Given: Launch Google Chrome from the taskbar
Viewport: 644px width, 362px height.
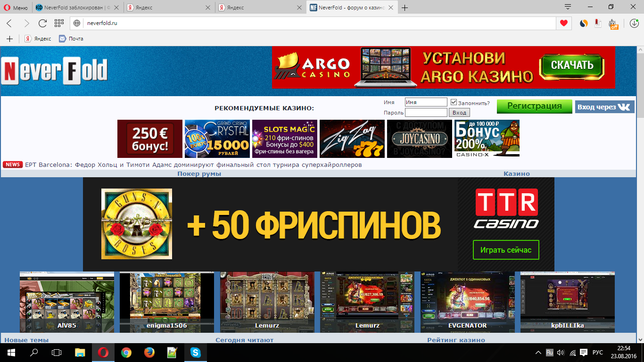Looking at the screenshot, I should [x=126, y=352].
